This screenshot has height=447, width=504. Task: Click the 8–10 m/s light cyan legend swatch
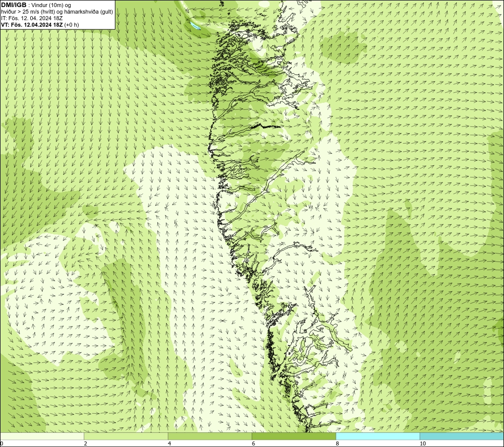click(x=377, y=436)
